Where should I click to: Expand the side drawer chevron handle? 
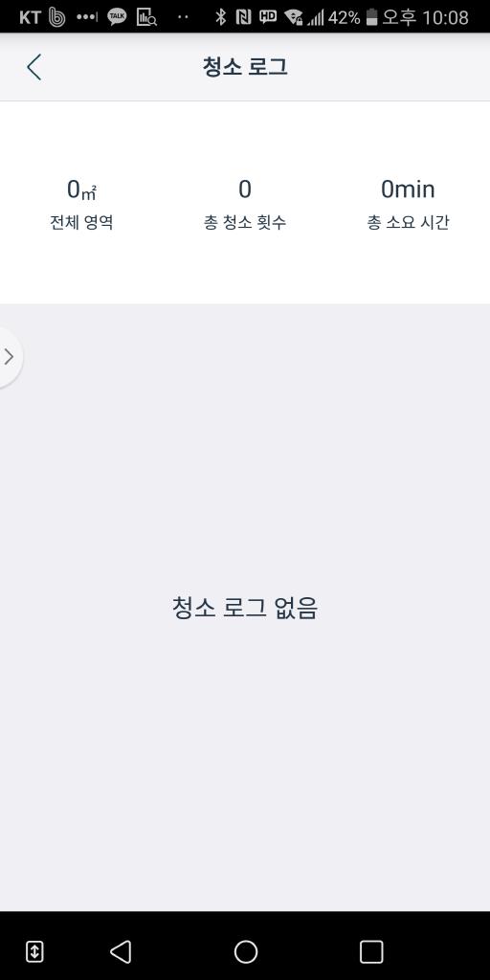[x=9, y=357]
